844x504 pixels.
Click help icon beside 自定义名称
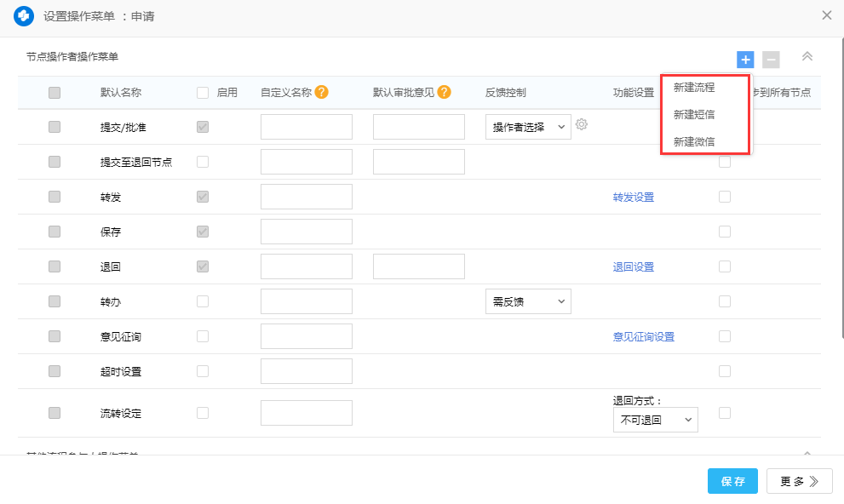pyautogui.click(x=321, y=93)
